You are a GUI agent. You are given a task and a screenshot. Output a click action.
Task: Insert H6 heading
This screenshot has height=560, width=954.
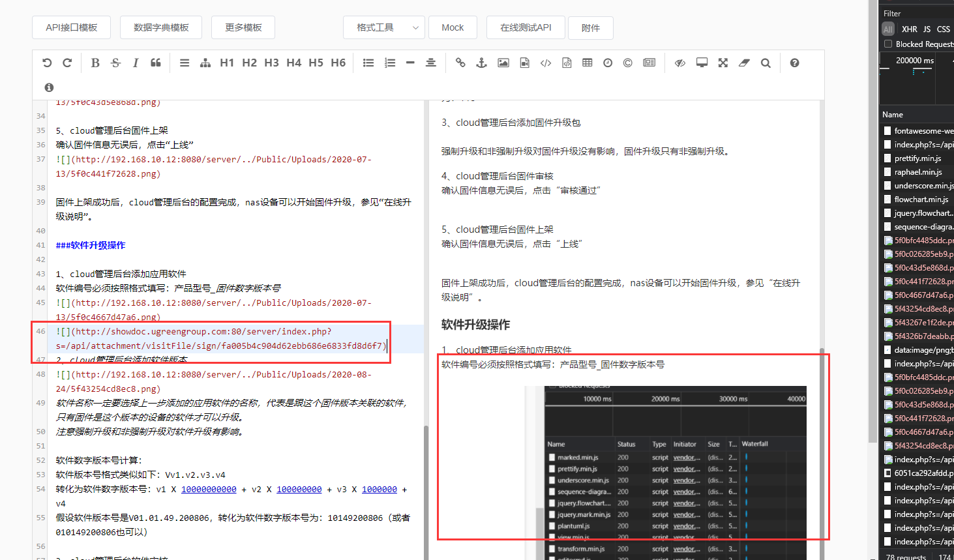coord(338,63)
